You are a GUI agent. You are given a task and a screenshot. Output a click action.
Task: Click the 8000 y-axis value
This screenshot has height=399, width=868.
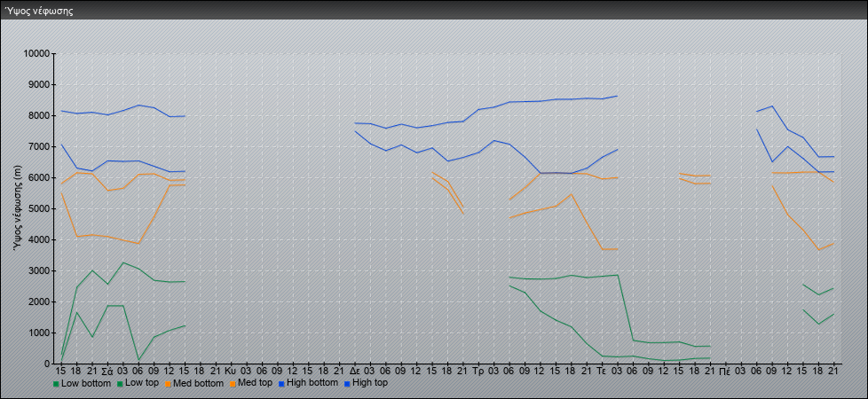[x=40, y=115]
